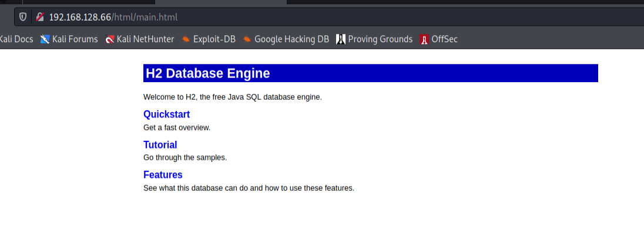Click the OffSec bookmark icon

pyautogui.click(x=424, y=39)
